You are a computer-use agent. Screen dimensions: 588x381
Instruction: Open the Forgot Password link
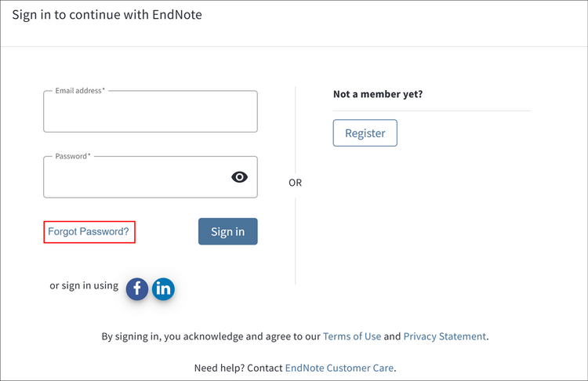pyautogui.click(x=89, y=232)
